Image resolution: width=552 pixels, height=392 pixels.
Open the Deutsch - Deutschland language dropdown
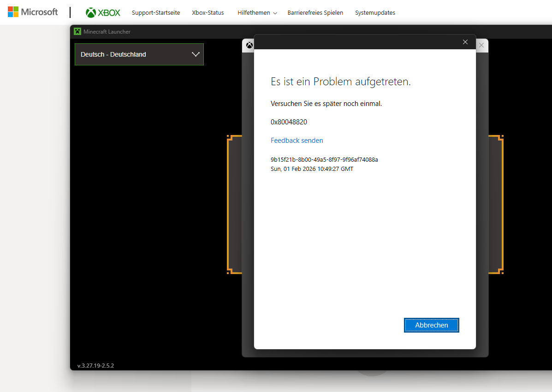(139, 54)
